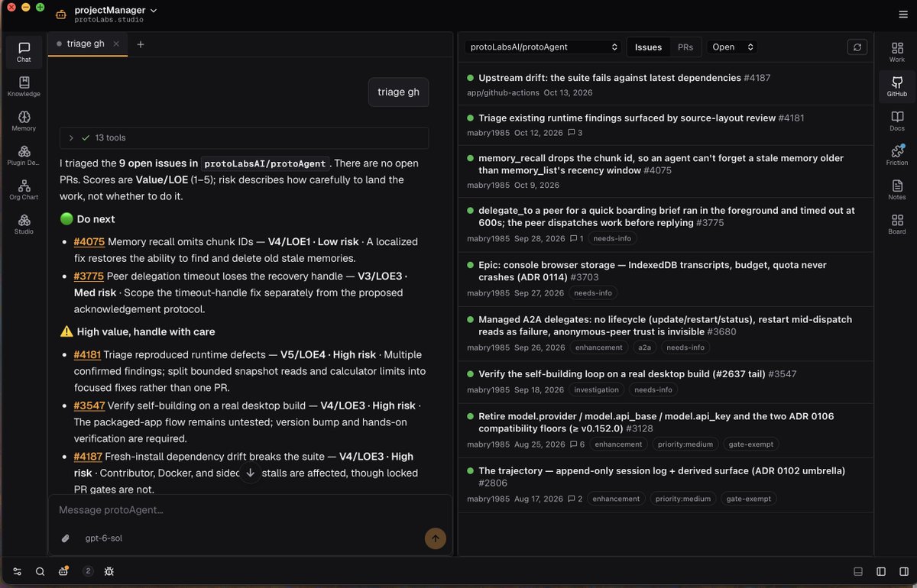Screen dimensions: 917x588
Task: Click the search icon in status bar
Action: tap(40, 571)
